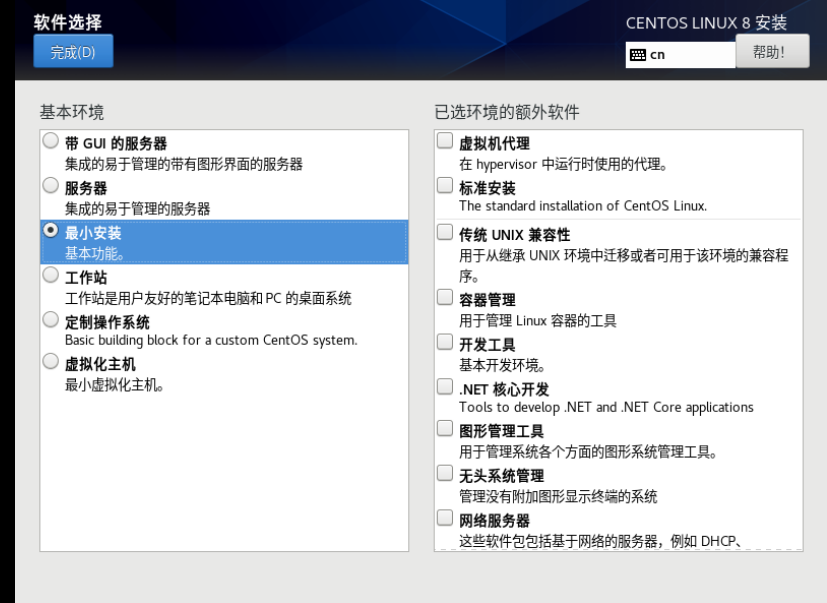Check the 无头系统管理 checkbox
Screen dimensions: 827x603
pyautogui.click(x=445, y=473)
